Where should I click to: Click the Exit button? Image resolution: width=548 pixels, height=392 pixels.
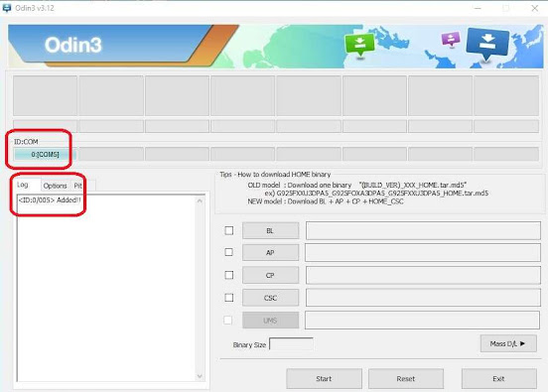pos(498,379)
